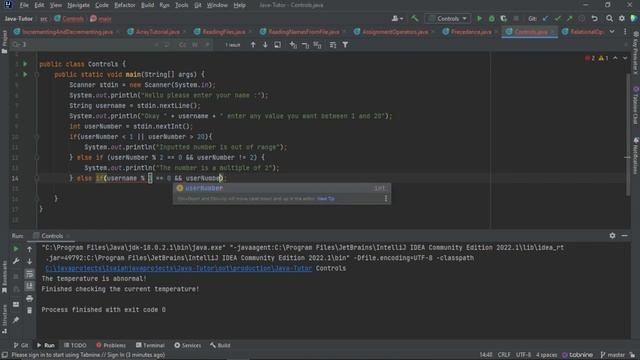This screenshot has height=360, width=640.
Task: Open search results in find window icon
Action: (278, 44)
